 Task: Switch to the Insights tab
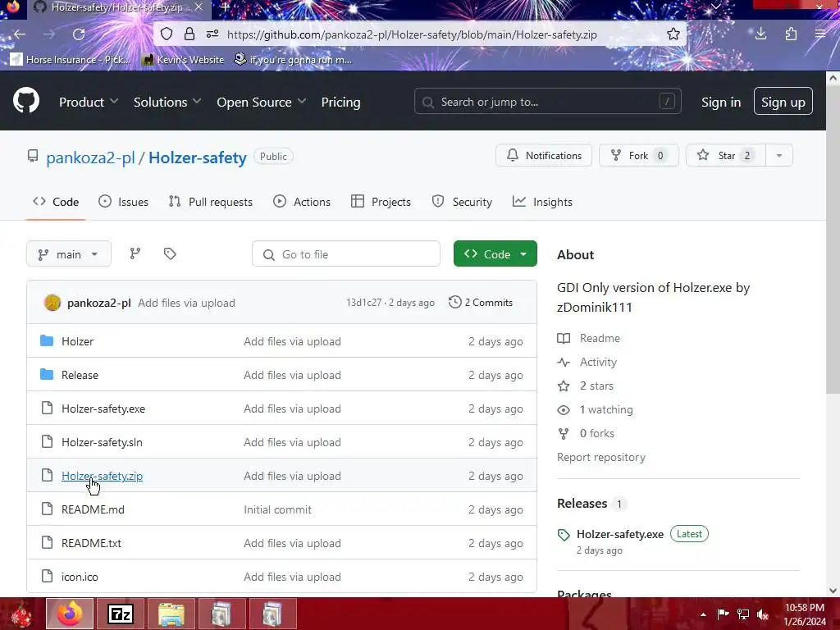click(543, 202)
